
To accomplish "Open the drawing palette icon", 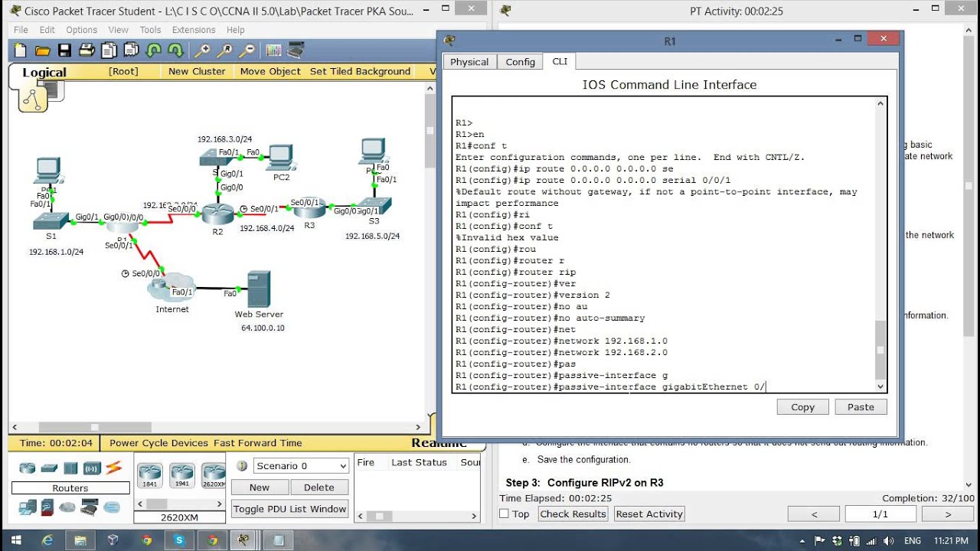I will pyautogui.click(x=273, y=51).
